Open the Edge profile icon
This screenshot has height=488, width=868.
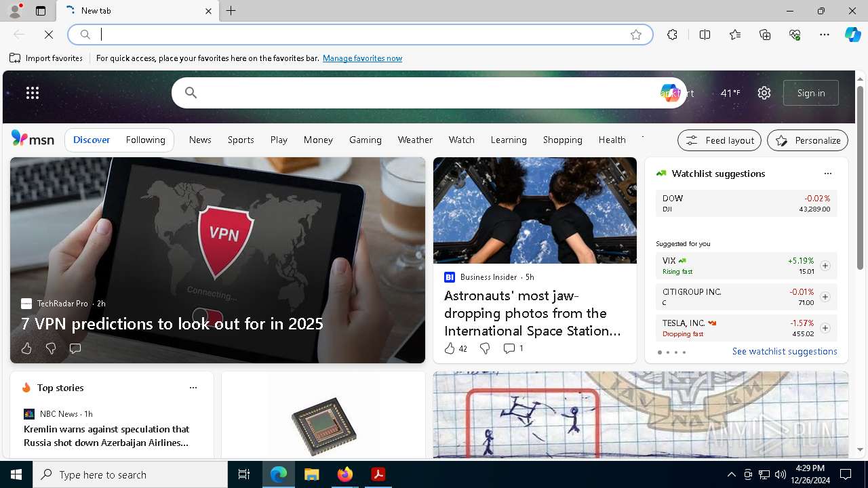pyautogui.click(x=15, y=11)
